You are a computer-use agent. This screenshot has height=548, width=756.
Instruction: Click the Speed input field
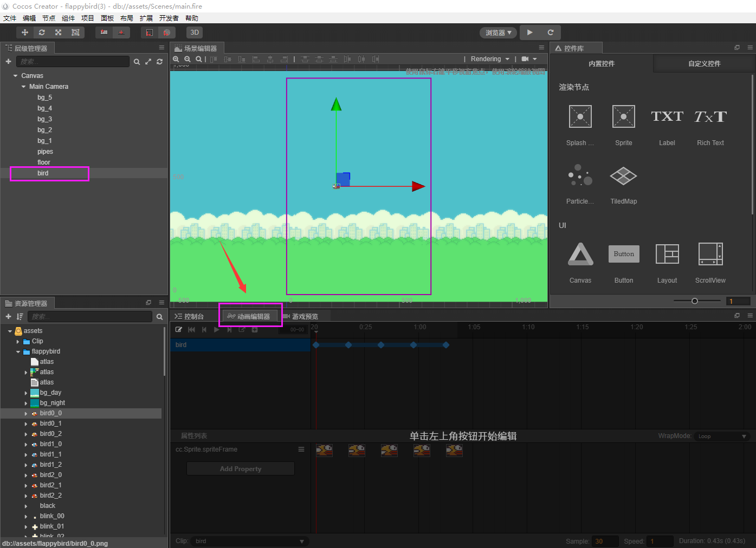(x=660, y=541)
